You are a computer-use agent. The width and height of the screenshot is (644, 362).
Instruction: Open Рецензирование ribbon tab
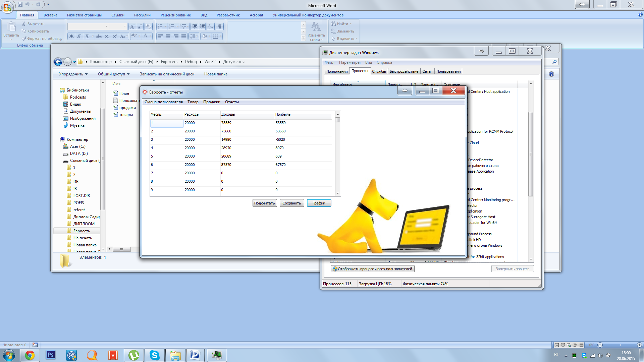coord(175,15)
